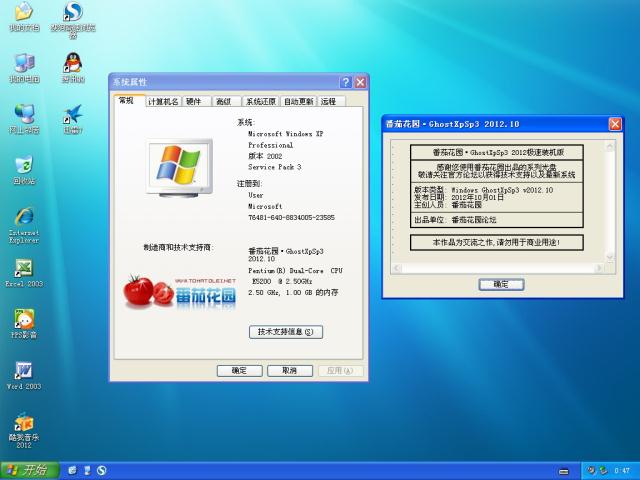
Task: Switch to the 计算机名 tab
Action: click(x=163, y=101)
